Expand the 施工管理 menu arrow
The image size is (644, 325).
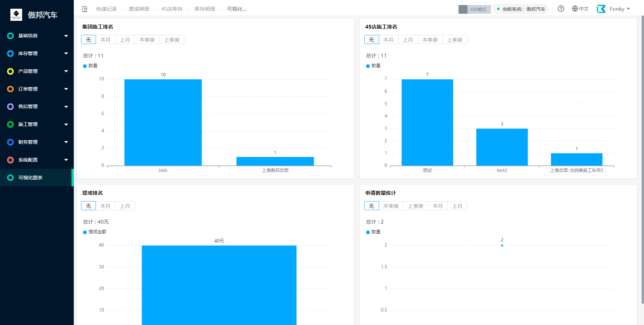tap(66, 125)
